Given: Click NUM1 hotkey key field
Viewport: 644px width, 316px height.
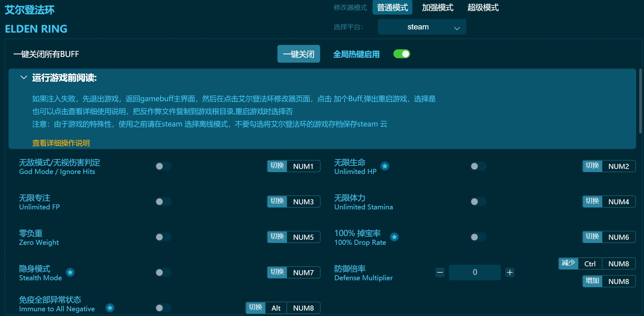Looking at the screenshot, I should click(x=303, y=166).
